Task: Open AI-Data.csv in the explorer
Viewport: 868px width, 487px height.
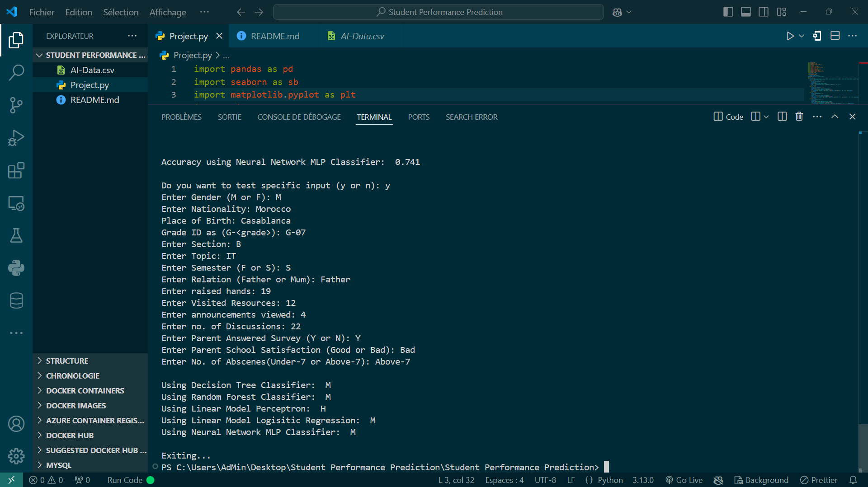Action: click(90, 70)
